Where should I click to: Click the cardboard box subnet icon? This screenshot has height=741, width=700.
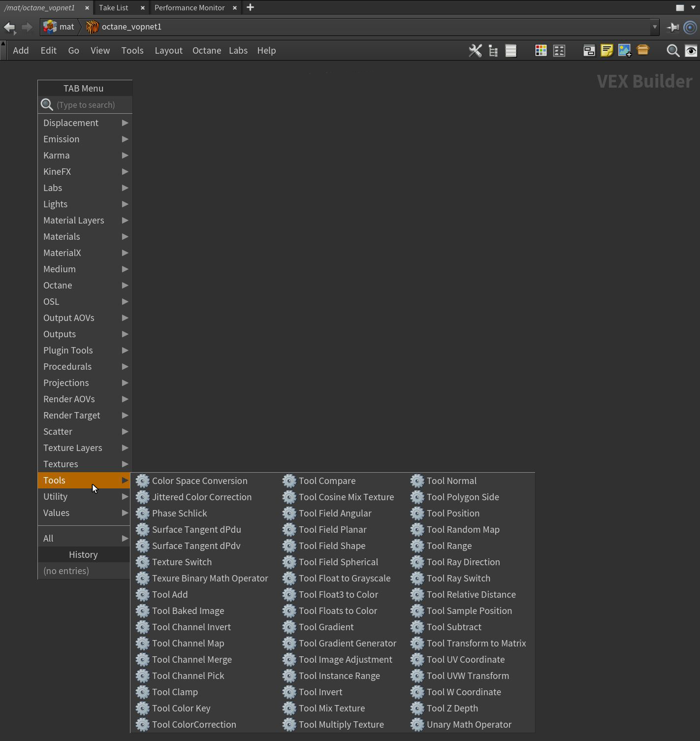pos(643,50)
